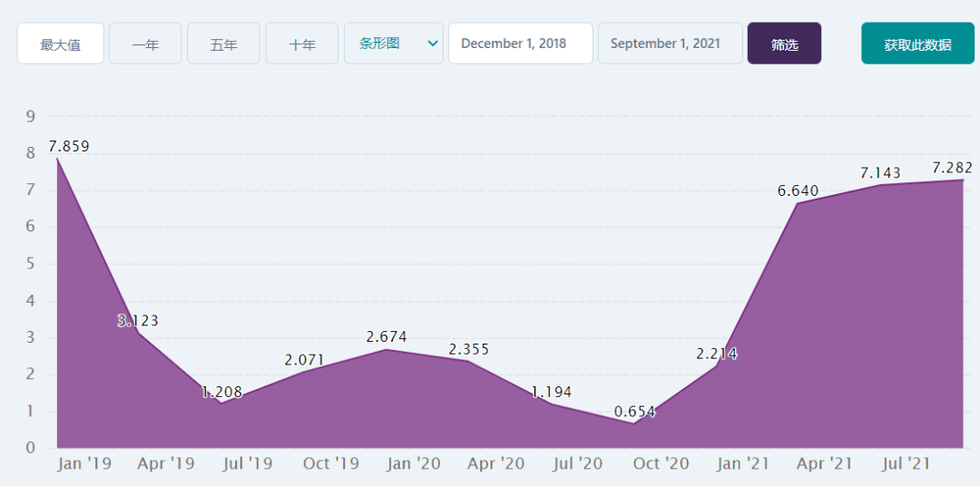Click the September 1, 2021 end date field

coord(670,44)
